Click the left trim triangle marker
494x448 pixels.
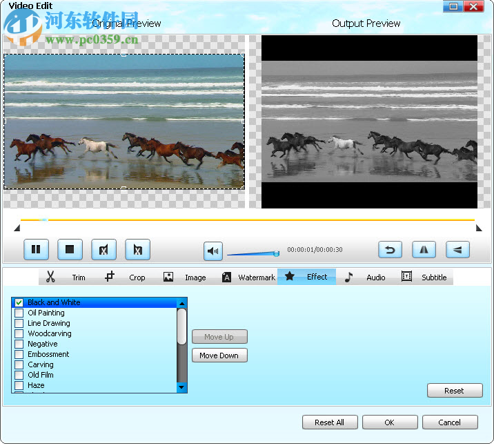point(17,228)
